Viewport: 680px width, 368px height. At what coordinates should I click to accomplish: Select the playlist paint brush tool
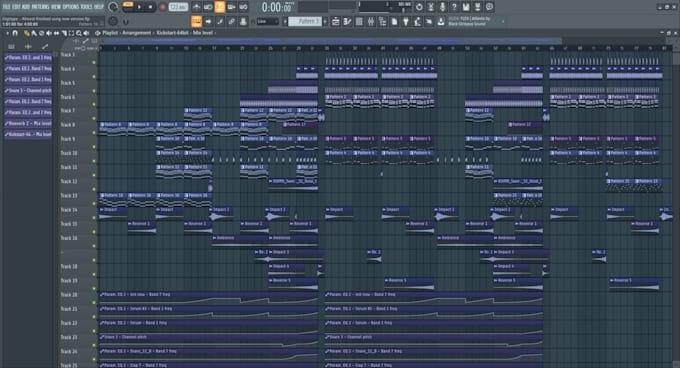pos(34,33)
